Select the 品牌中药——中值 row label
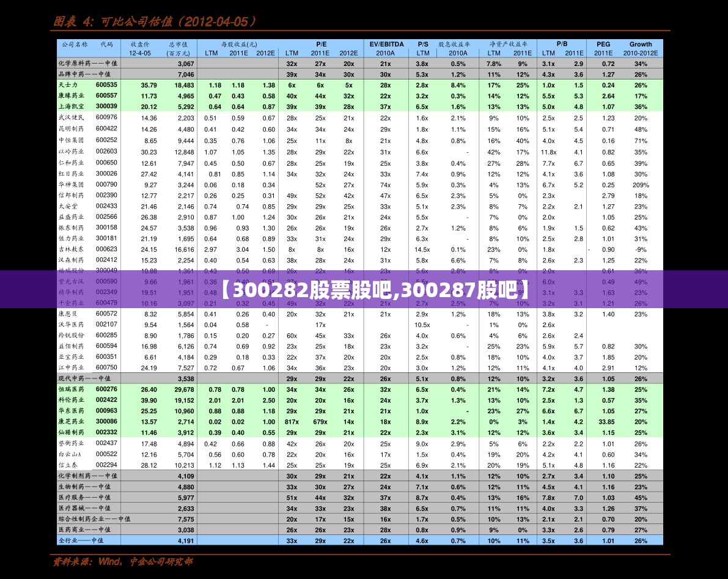This screenshot has width=728, height=579. [84, 75]
